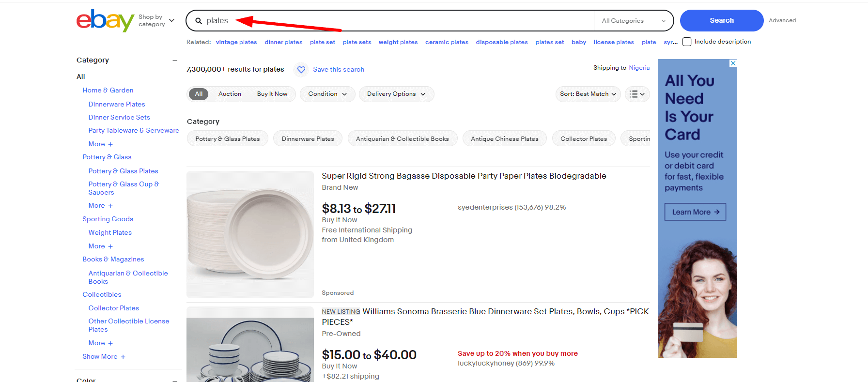The width and height of the screenshot is (868, 382).
Task: Enable the Include description checkbox
Action: [x=687, y=41]
